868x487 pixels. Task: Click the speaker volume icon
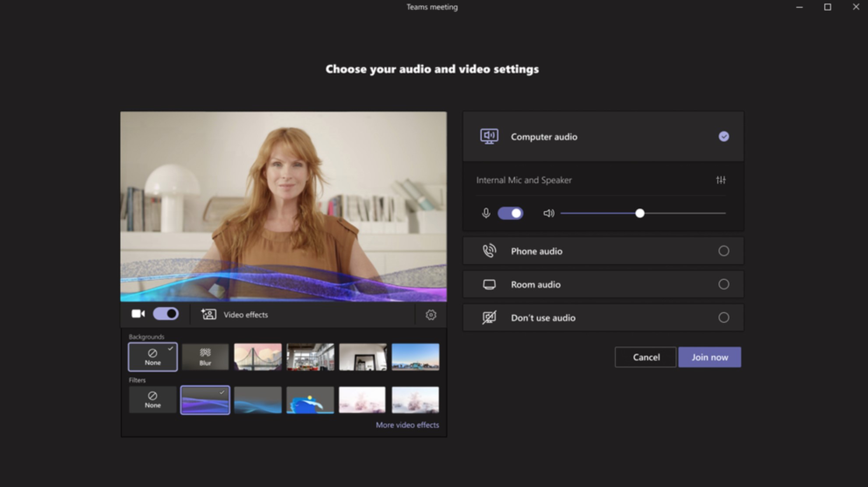(x=548, y=213)
